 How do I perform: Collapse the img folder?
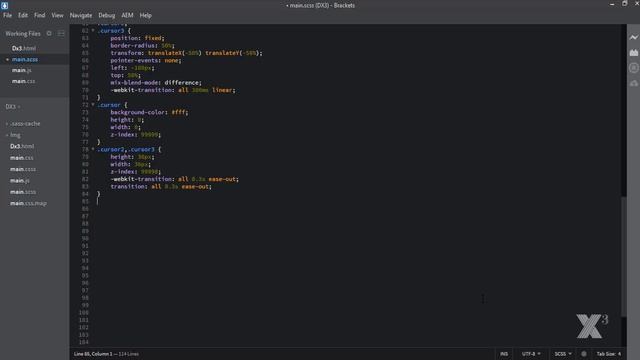pos(14,135)
